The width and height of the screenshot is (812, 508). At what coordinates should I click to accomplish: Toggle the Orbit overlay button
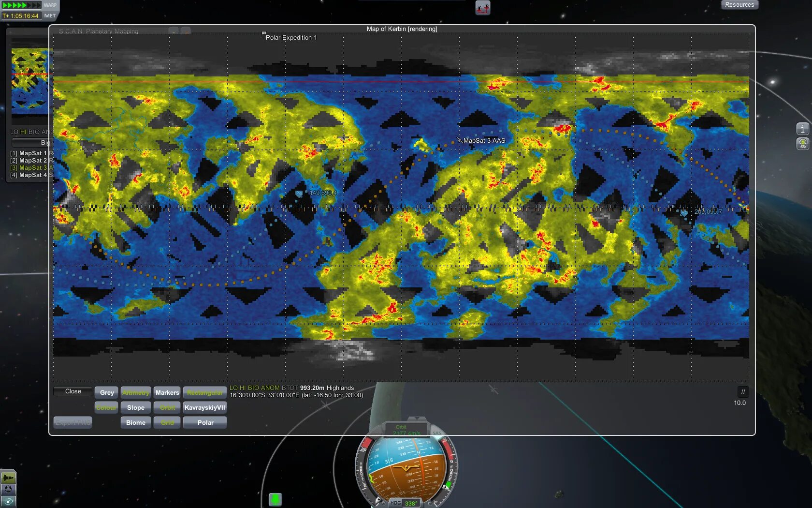point(167,408)
